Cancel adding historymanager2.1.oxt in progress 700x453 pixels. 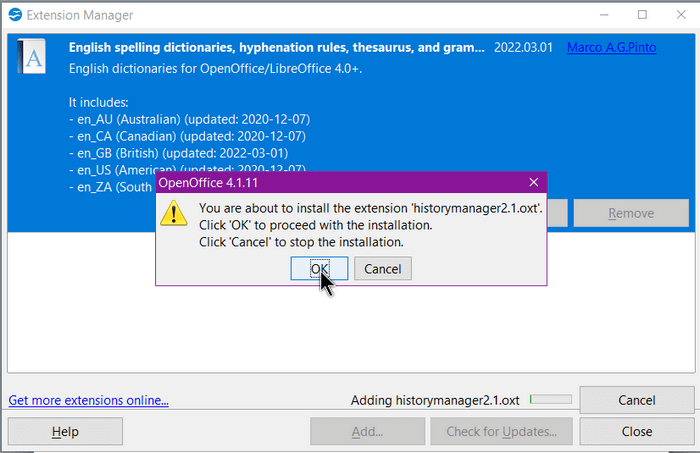tap(637, 400)
